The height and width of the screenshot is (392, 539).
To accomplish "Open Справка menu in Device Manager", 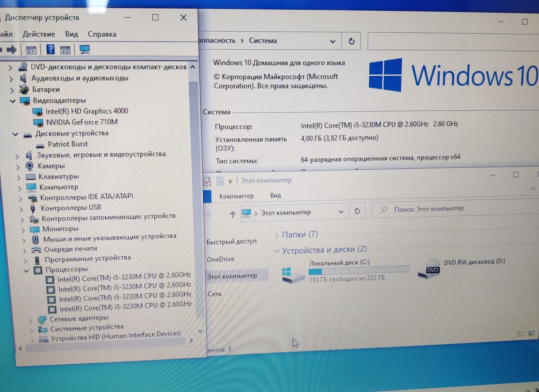I will click(102, 34).
